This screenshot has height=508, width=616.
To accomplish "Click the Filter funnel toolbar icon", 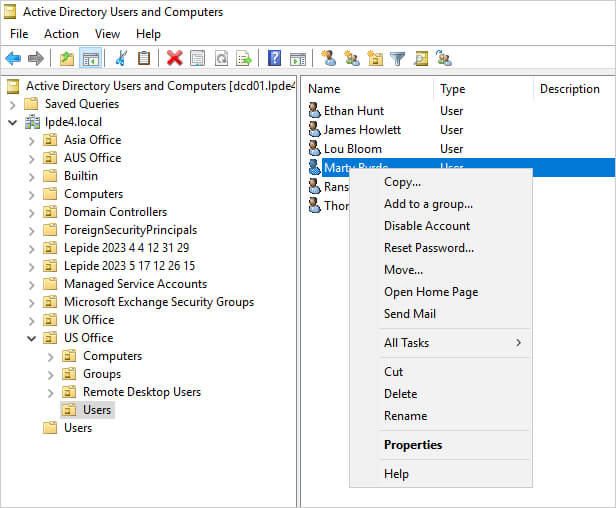I will click(398, 59).
